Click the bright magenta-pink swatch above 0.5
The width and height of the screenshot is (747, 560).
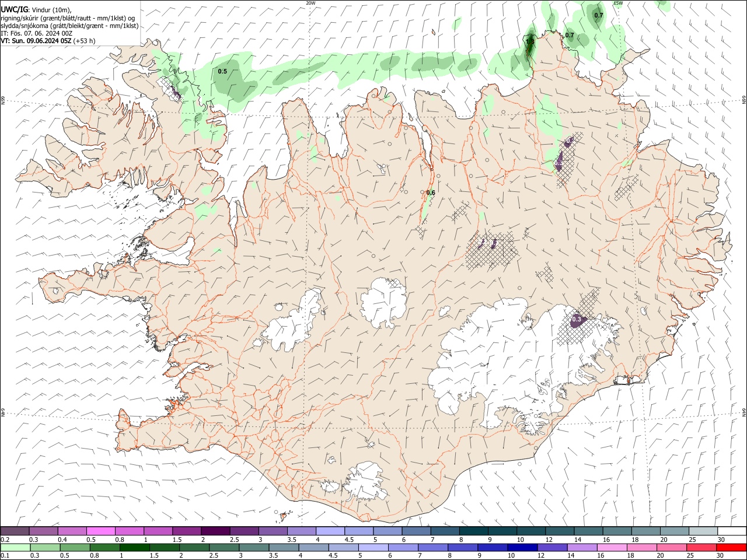pyautogui.click(x=101, y=531)
